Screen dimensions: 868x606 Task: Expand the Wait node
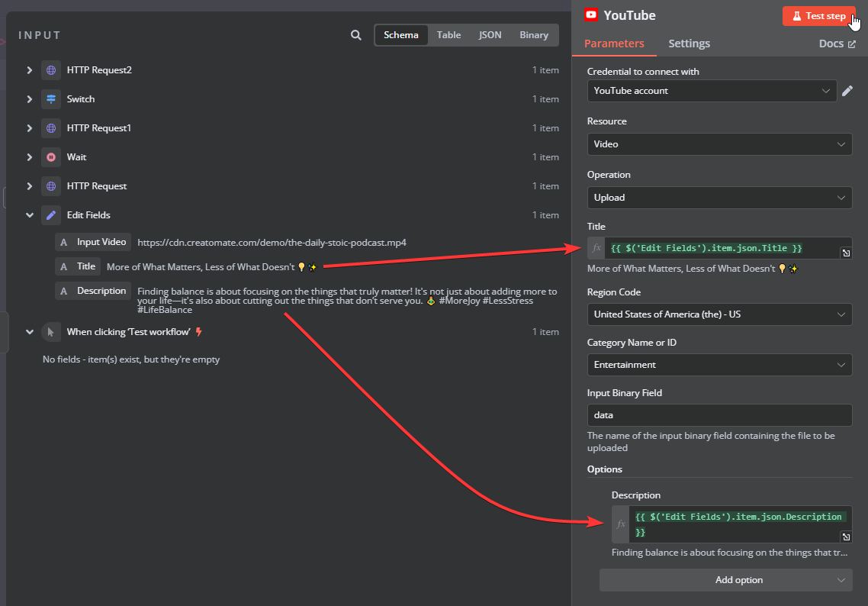pos(29,157)
